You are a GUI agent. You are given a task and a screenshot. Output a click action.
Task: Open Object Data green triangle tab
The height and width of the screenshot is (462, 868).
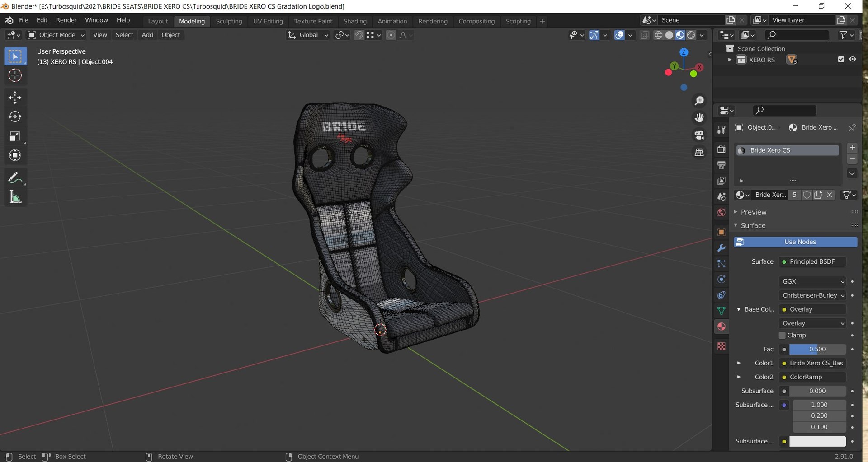[x=722, y=311]
